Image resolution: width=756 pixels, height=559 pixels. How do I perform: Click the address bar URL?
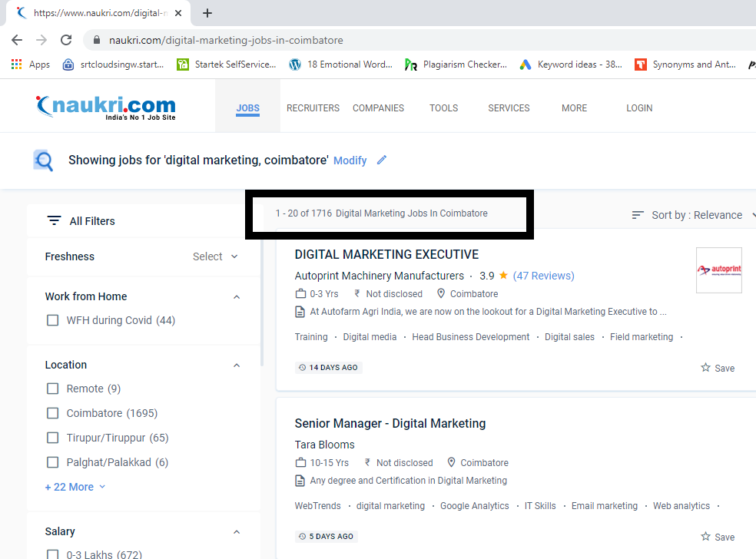(x=226, y=40)
